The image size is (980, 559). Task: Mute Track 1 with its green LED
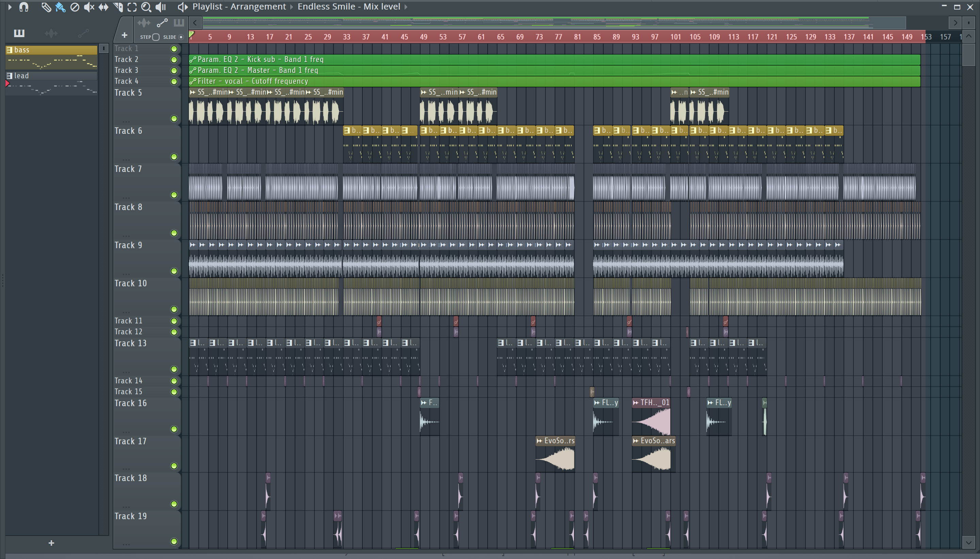(174, 48)
